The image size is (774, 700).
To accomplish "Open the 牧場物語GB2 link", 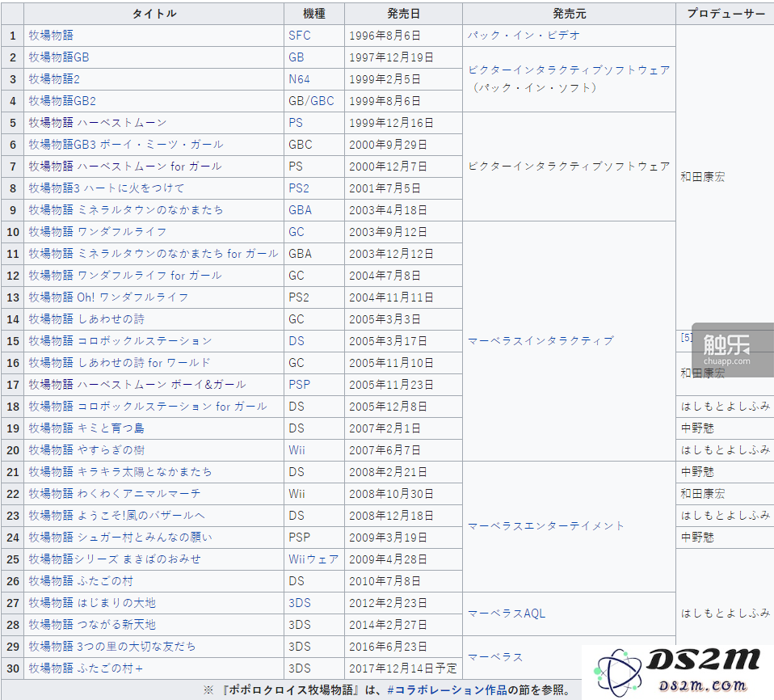I will [x=62, y=101].
